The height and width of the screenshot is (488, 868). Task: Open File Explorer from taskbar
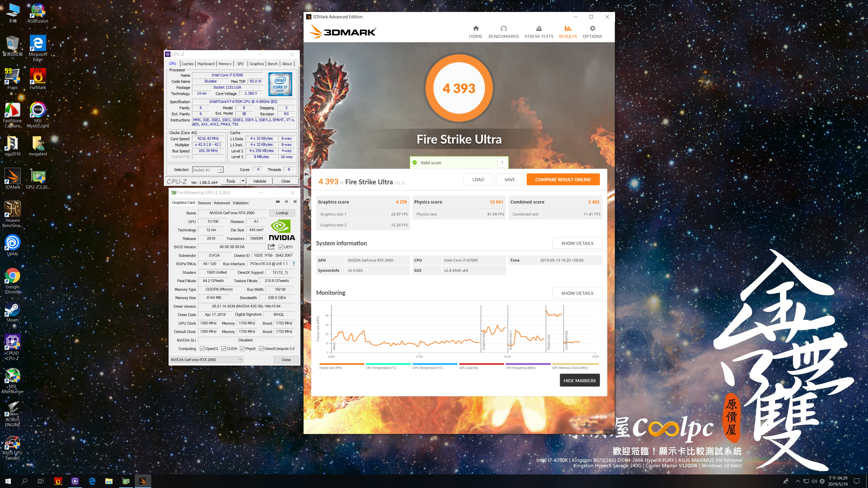click(108, 481)
